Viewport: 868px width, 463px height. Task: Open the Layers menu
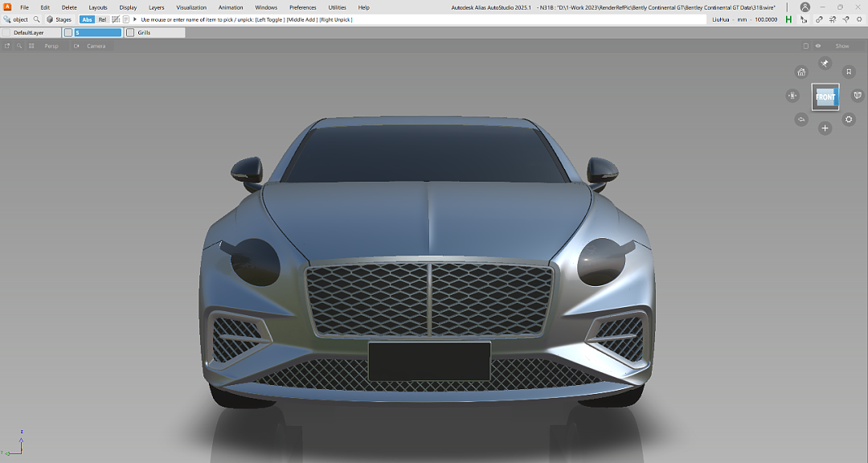tap(156, 8)
